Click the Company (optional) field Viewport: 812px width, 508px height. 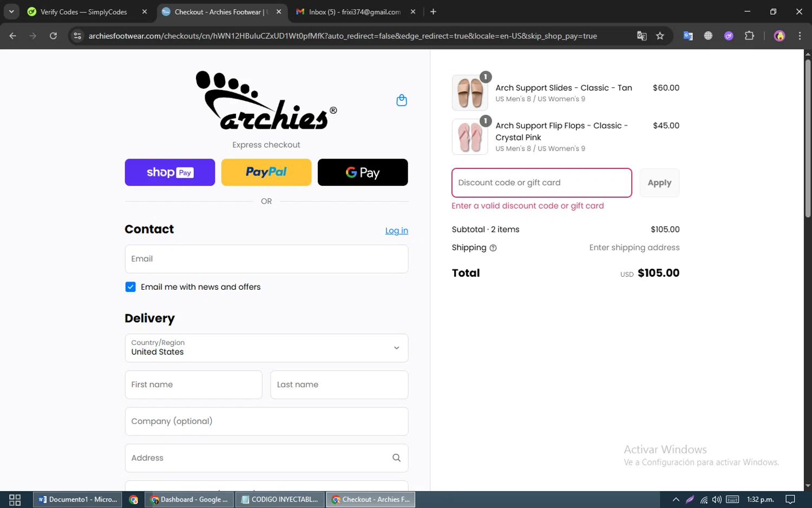pyautogui.click(x=266, y=421)
